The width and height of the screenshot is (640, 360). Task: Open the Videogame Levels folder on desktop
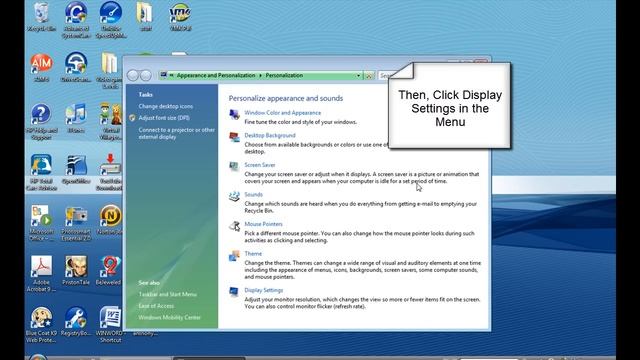109,64
